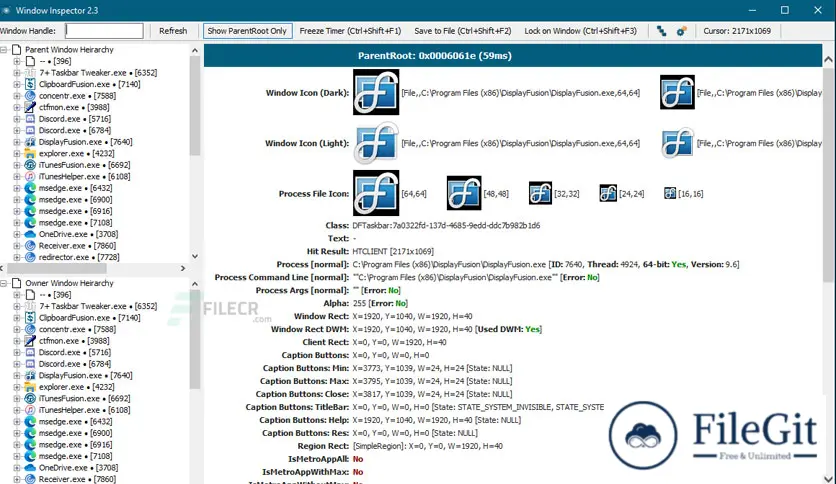Click Caption Buttons: Close value X=3817

[432, 394]
